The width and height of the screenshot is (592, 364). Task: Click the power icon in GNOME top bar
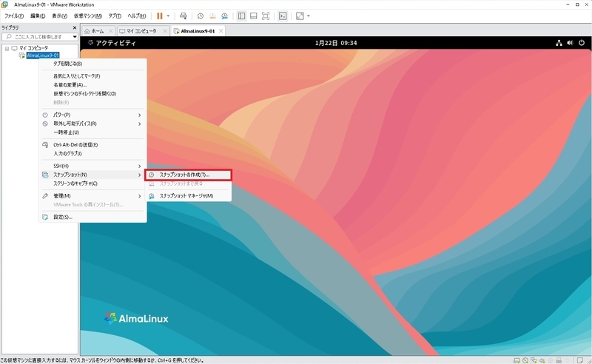[582, 43]
